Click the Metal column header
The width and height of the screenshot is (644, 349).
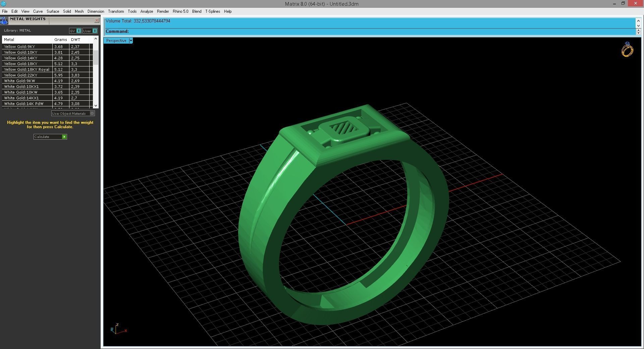pos(27,40)
